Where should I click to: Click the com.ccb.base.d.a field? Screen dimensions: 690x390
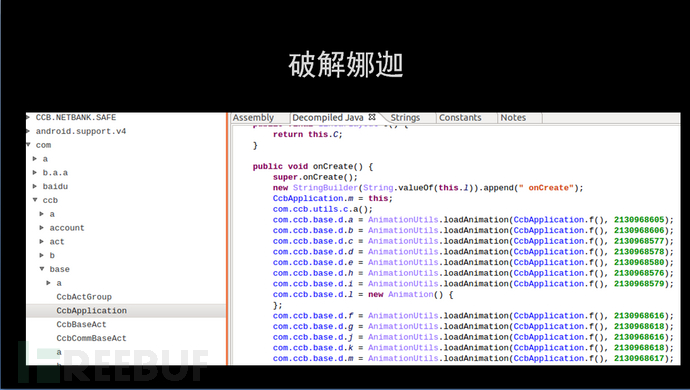point(313,220)
